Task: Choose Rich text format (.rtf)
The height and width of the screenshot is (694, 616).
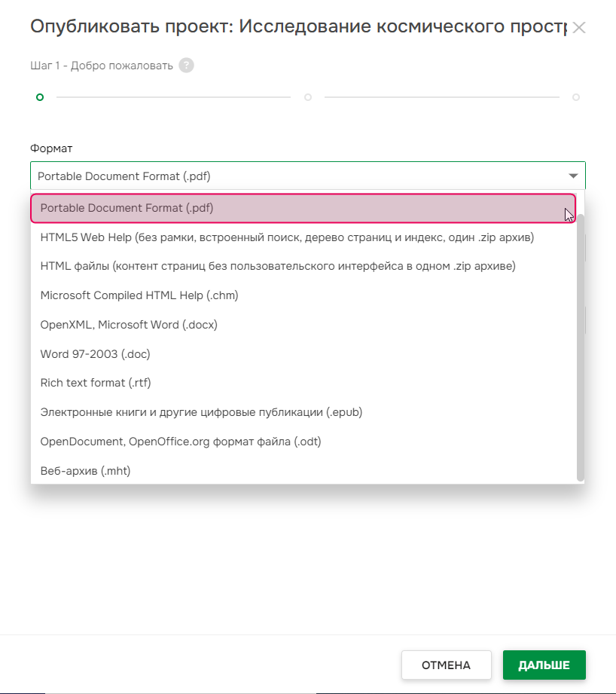Action: [x=96, y=383]
